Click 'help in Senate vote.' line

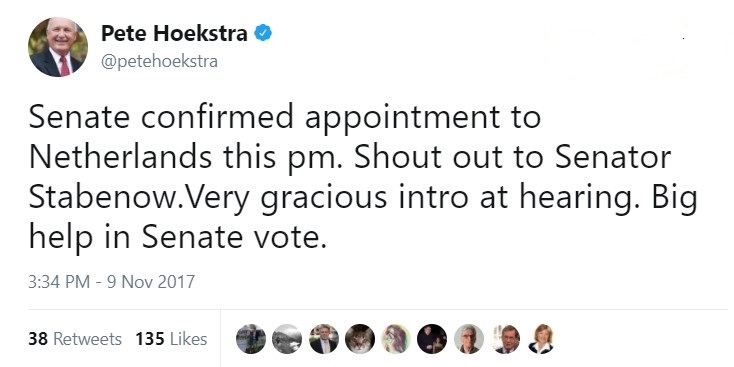click(177, 238)
